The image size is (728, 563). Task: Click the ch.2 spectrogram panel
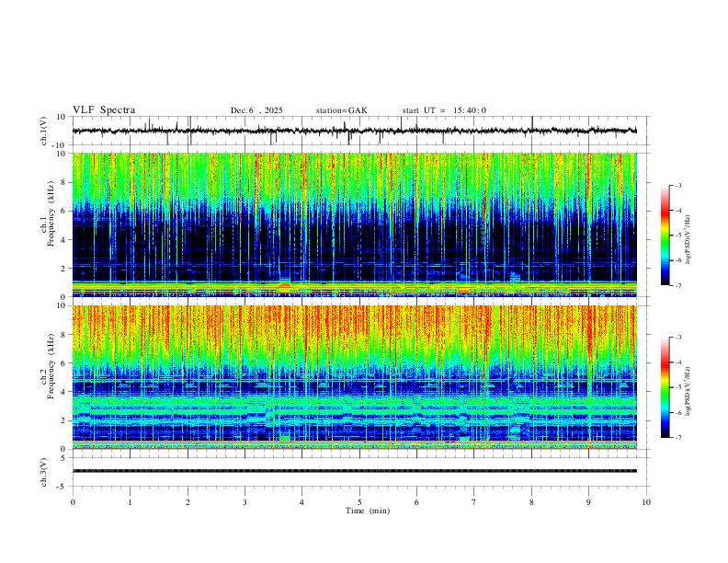354,377
